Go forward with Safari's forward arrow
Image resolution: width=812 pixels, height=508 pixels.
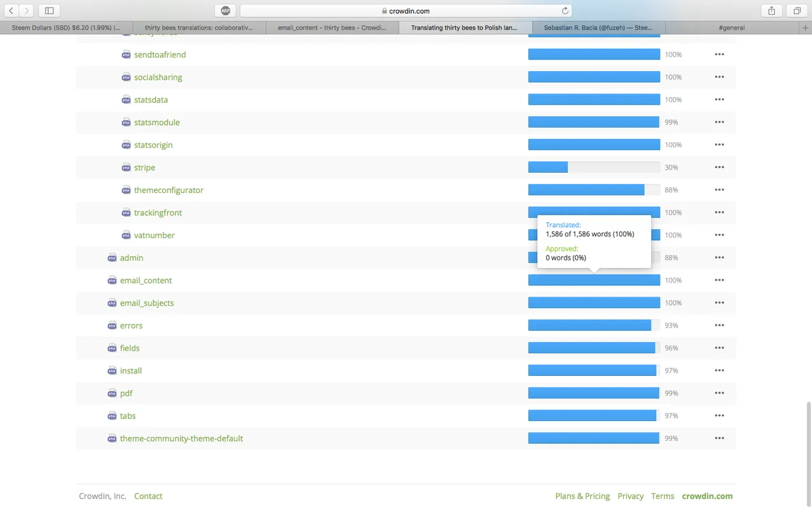click(x=27, y=11)
